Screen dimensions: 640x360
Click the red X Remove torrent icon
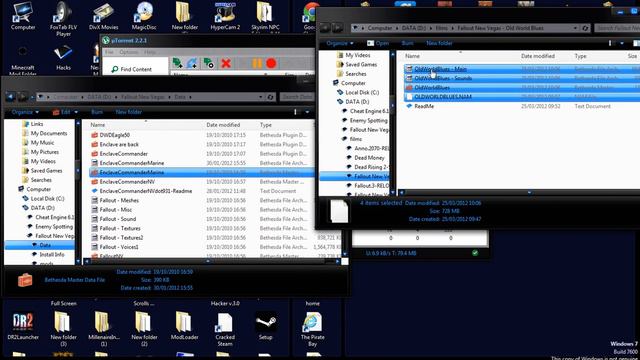tap(226, 63)
